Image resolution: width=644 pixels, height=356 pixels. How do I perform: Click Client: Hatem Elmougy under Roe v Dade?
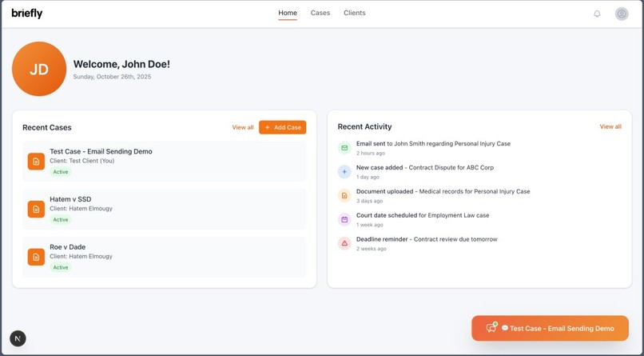[x=81, y=256]
